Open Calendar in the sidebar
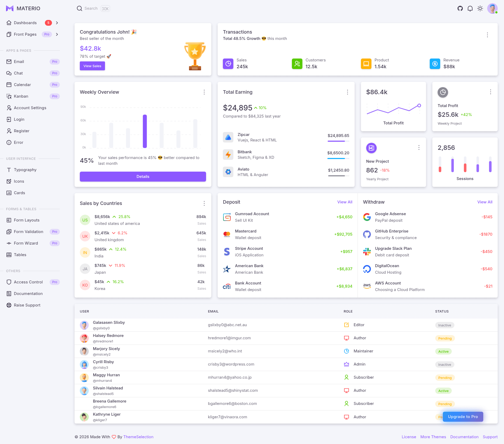The image size is (504, 444). pos(33,85)
